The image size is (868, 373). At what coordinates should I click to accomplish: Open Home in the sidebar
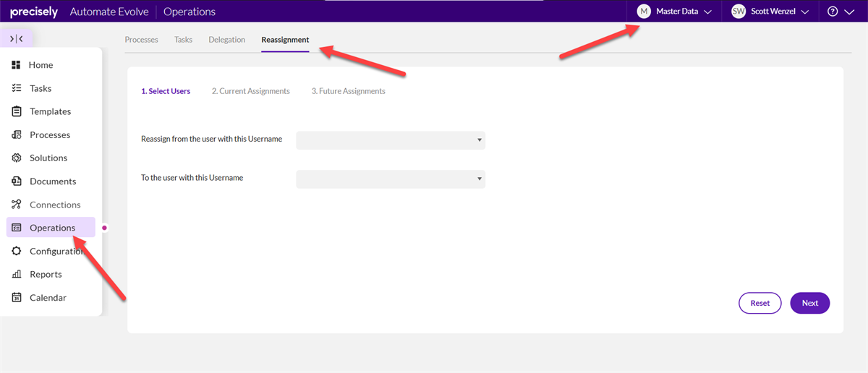pyautogui.click(x=41, y=65)
